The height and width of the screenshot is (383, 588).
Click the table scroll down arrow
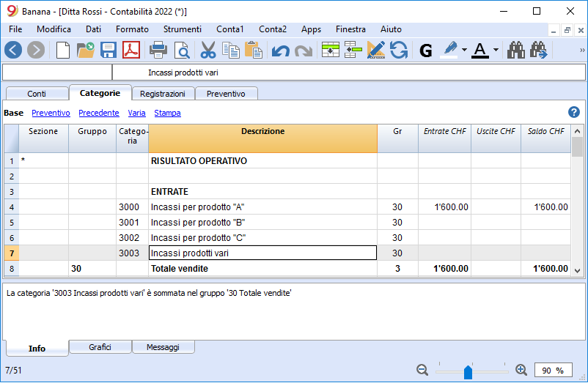pyautogui.click(x=578, y=270)
